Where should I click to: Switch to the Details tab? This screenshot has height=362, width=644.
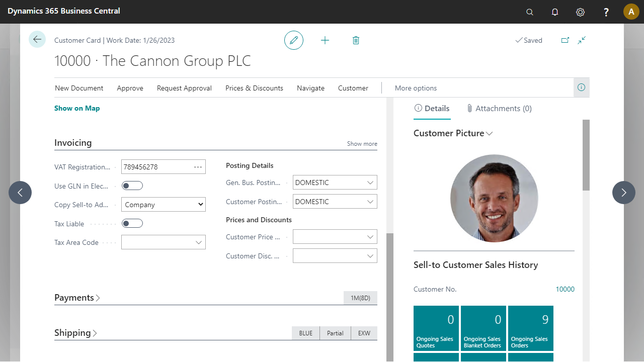(432, 108)
